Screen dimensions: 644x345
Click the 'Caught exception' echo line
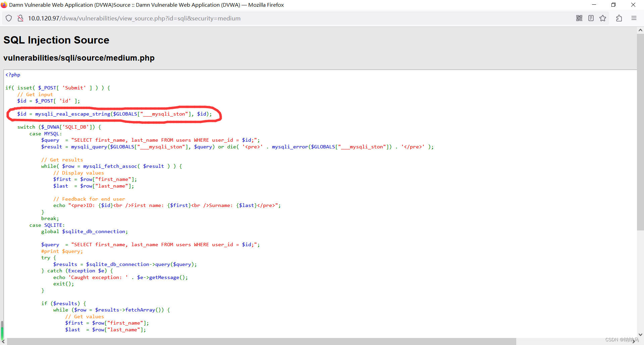pos(120,277)
